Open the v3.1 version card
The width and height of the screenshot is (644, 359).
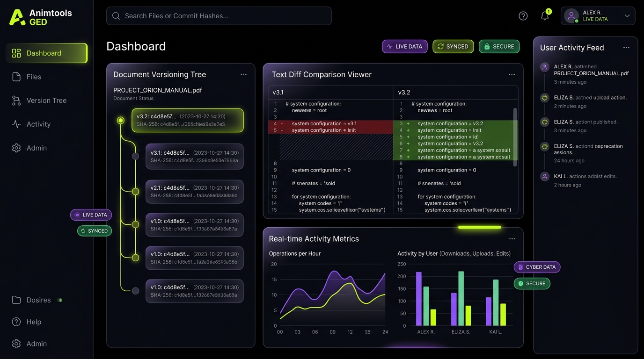click(195, 156)
